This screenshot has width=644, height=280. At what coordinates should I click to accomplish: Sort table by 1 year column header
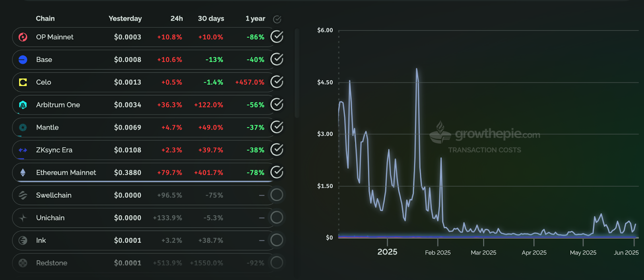[x=255, y=19]
